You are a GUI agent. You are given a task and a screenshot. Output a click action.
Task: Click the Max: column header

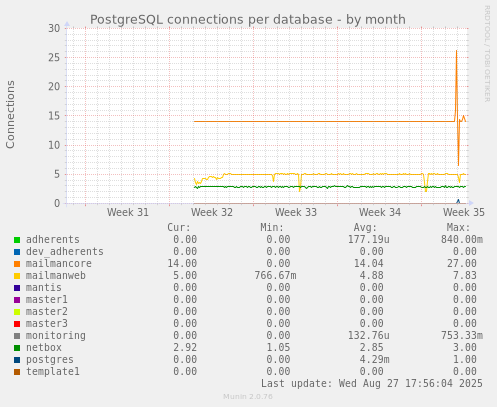[458, 228]
